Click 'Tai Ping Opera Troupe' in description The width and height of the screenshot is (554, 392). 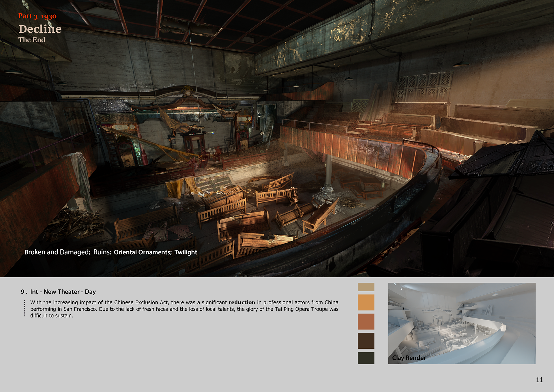click(301, 309)
